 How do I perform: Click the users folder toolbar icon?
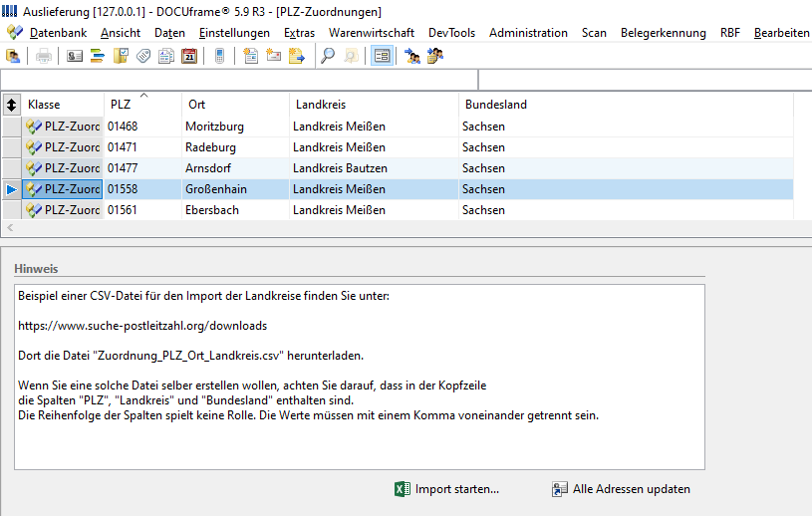point(12,56)
